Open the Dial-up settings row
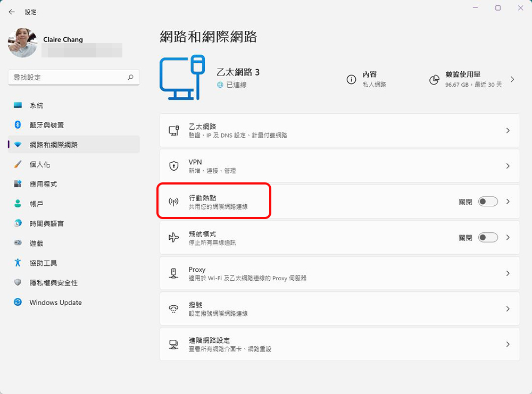Screen dimensions: 532x394 pos(339,309)
